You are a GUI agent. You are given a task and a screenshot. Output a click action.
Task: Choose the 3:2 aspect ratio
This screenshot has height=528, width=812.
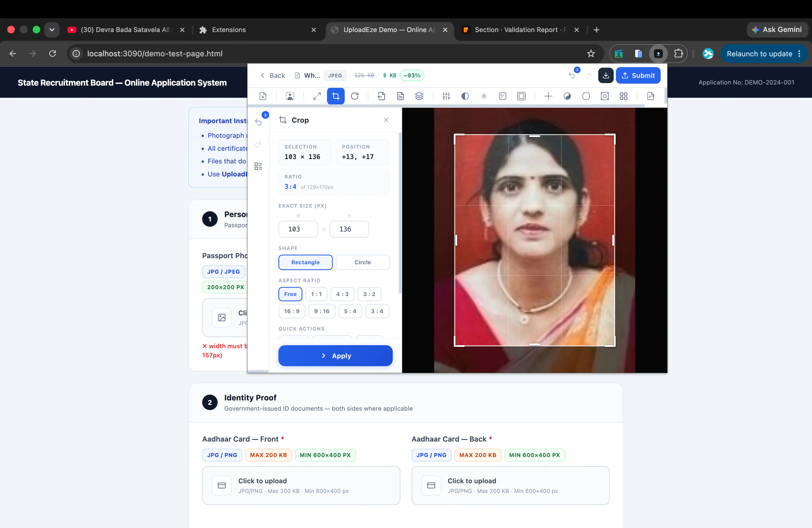tap(369, 294)
